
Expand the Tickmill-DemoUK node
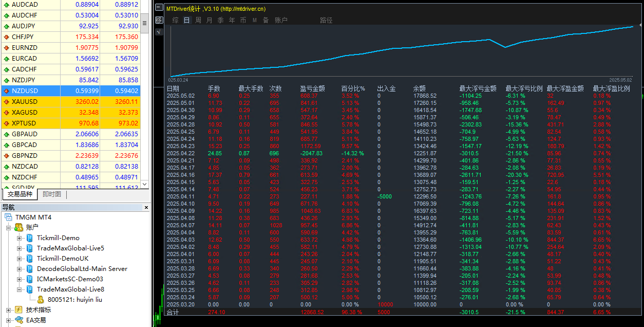(20, 258)
